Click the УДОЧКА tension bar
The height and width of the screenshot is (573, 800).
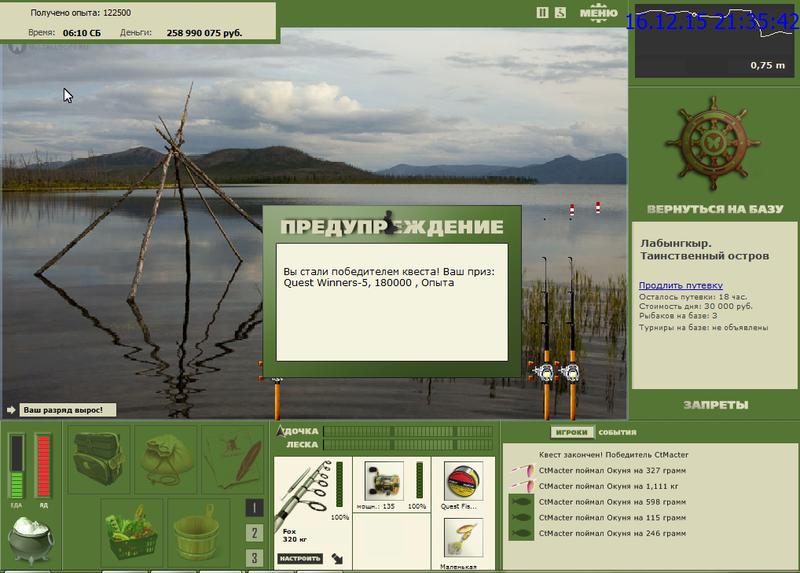pyautogui.click(x=408, y=432)
